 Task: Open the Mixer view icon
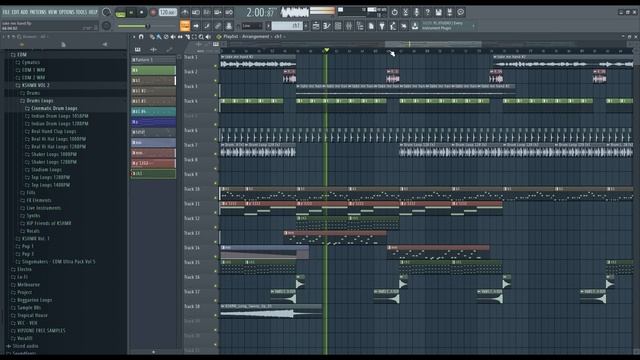(x=349, y=26)
